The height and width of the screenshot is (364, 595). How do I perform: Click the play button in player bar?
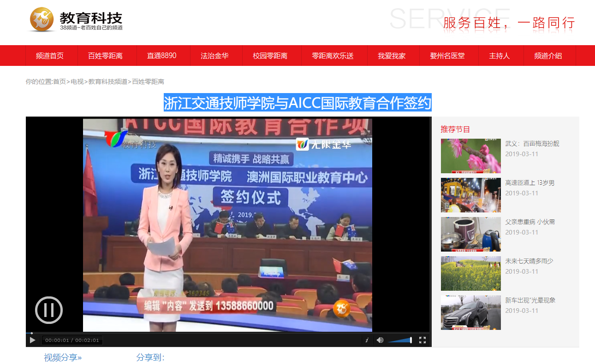32,340
